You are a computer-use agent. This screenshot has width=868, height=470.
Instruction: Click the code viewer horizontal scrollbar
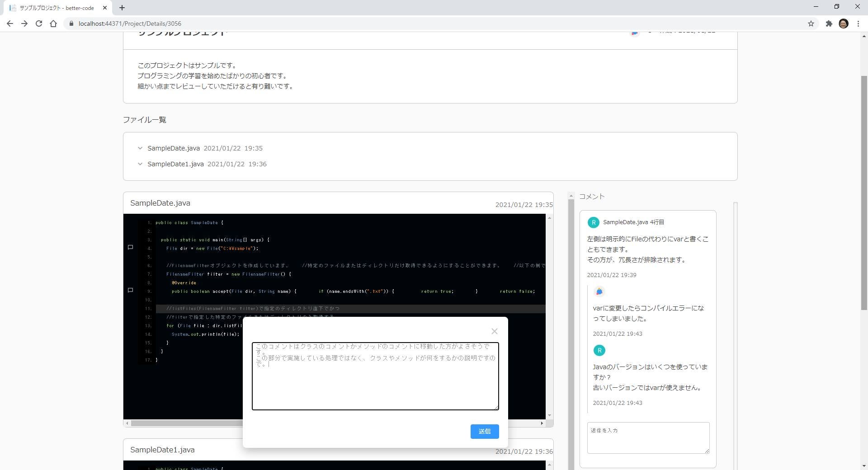185,423
